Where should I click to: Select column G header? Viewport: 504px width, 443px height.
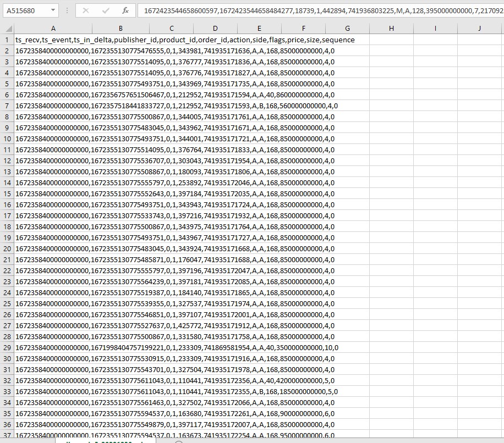(x=347, y=29)
